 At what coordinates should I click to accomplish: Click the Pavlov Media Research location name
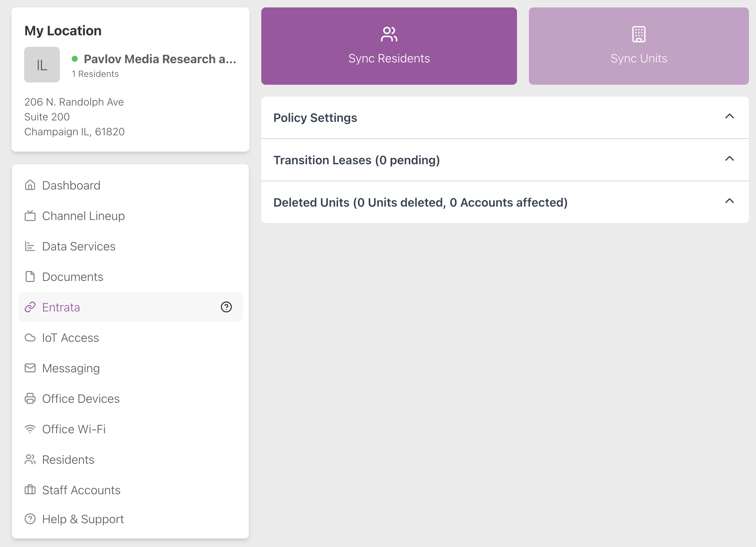point(160,59)
